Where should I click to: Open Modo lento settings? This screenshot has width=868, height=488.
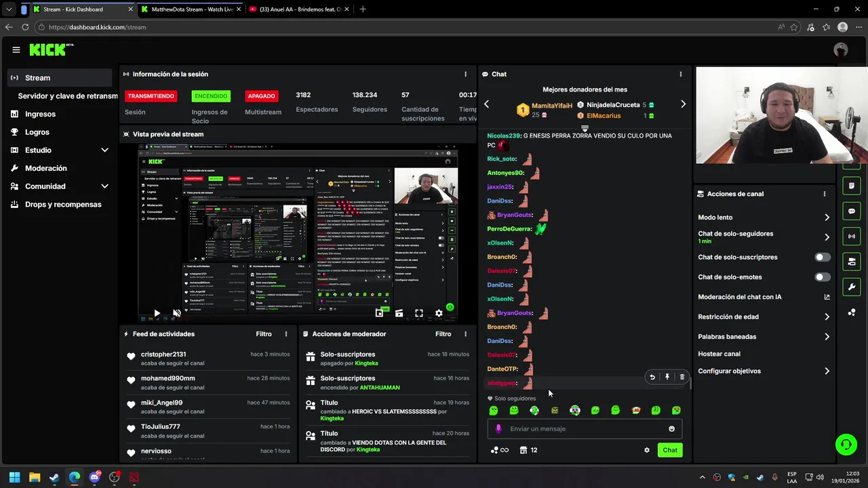[764, 218]
